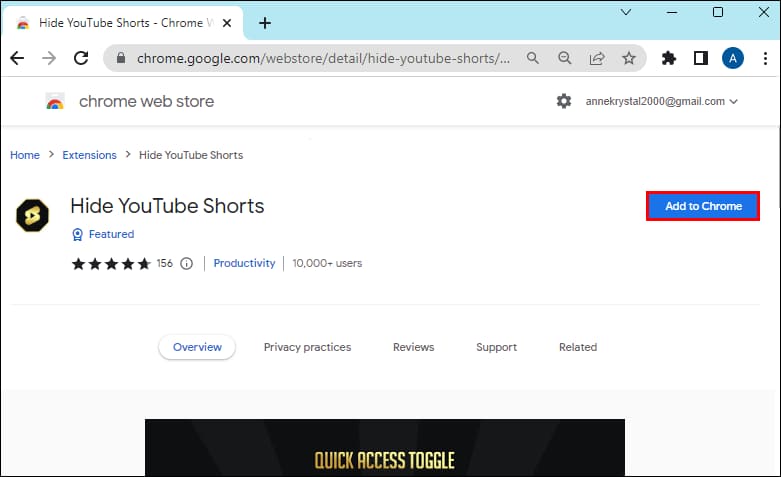Switch to the Privacy practices tab
This screenshot has width=781, height=477.
coord(307,347)
